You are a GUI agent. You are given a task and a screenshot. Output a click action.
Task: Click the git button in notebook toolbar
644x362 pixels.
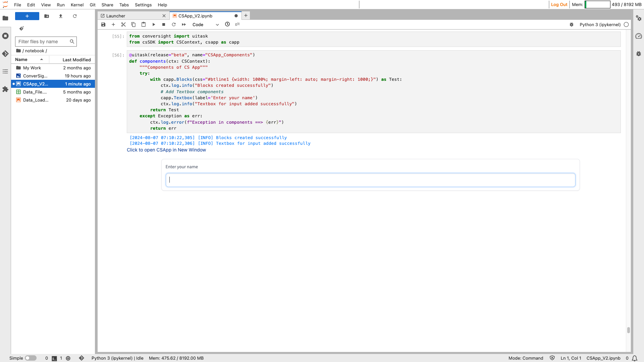[x=237, y=24]
